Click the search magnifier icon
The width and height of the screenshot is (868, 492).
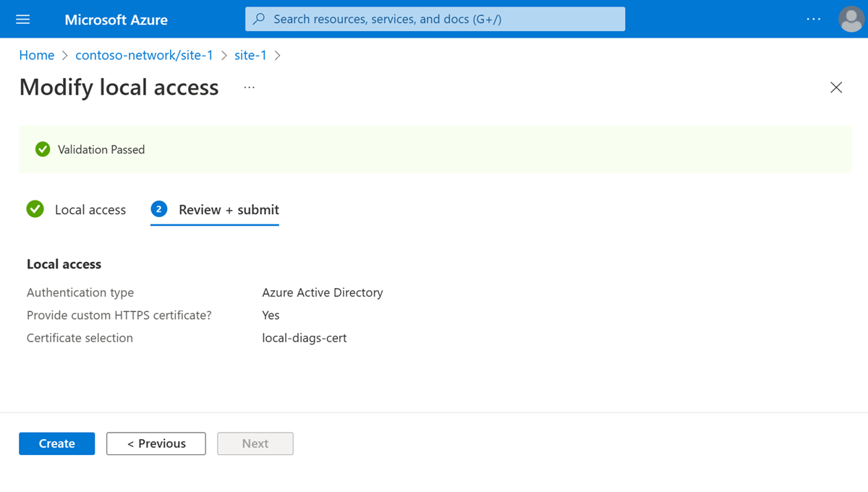[x=258, y=18]
